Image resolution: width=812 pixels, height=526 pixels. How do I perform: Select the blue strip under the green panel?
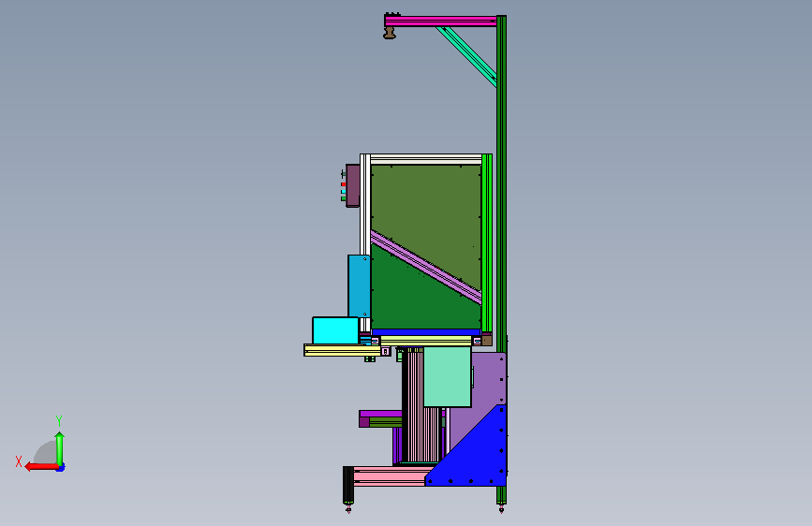tap(426, 332)
